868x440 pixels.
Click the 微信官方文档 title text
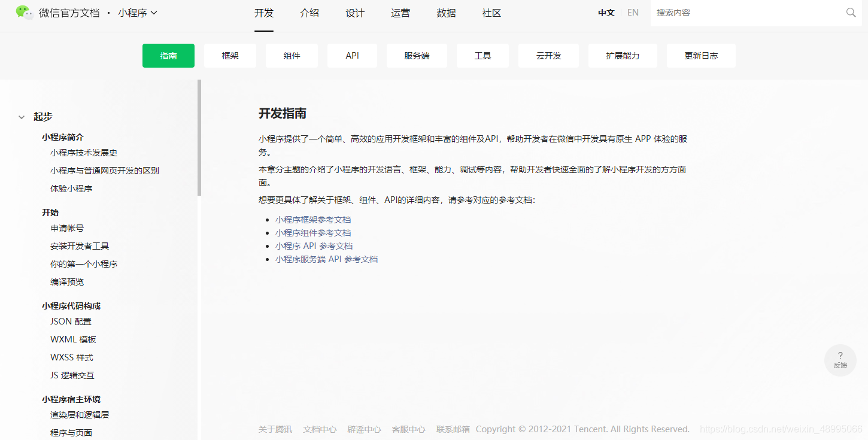click(69, 13)
